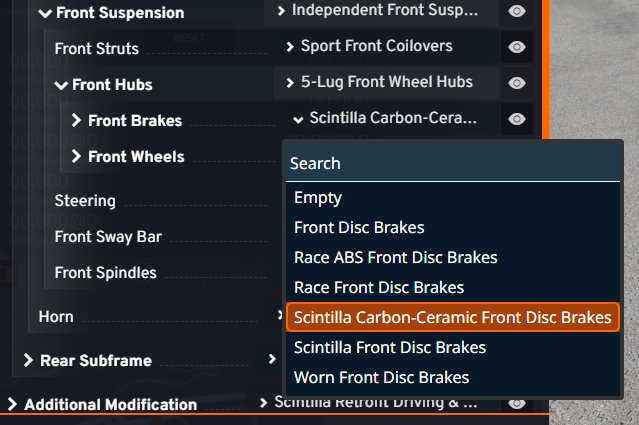
Task: Hide the Sport Front Coilovers part via eye icon
Action: click(x=516, y=47)
